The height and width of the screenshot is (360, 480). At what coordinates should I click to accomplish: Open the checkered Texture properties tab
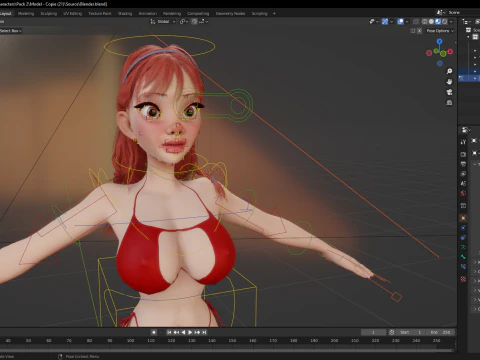click(463, 279)
